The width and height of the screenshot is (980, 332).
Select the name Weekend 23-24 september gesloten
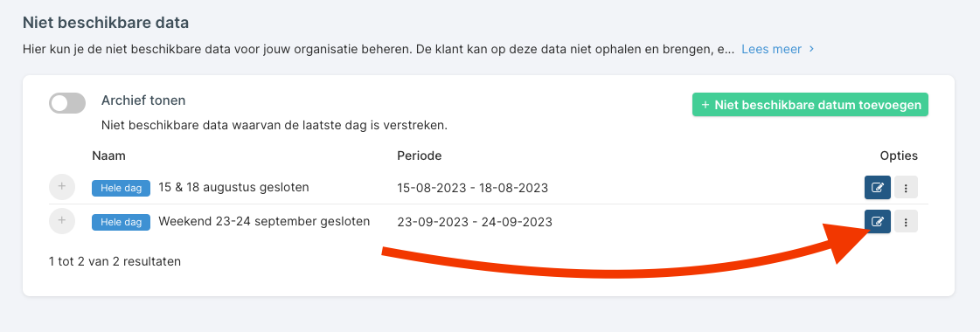click(x=264, y=221)
